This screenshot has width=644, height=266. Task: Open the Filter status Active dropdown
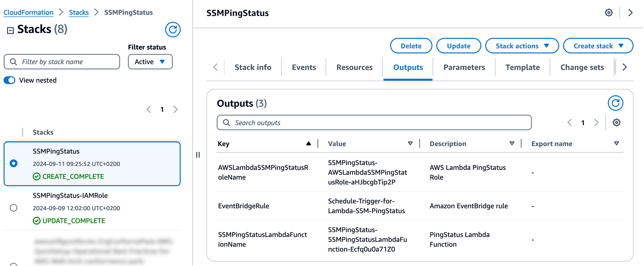pyautogui.click(x=150, y=62)
